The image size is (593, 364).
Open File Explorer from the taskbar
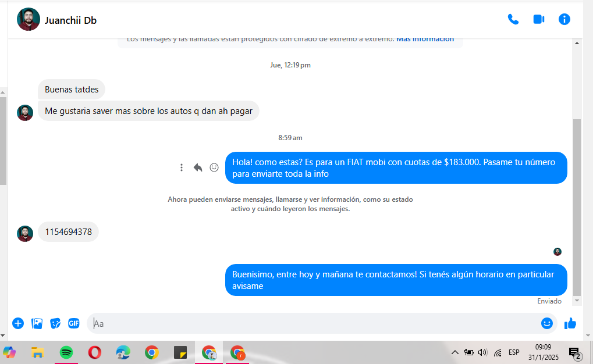tap(37, 353)
